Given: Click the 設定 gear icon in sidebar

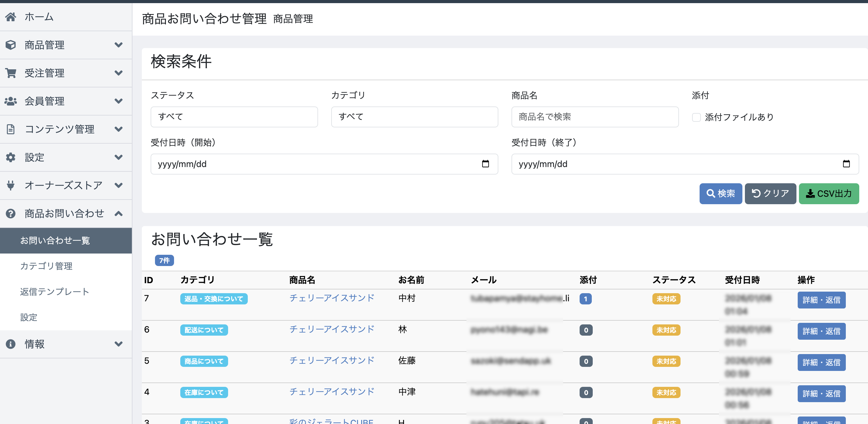Looking at the screenshot, I should pyautogui.click(x=10, y=157).
